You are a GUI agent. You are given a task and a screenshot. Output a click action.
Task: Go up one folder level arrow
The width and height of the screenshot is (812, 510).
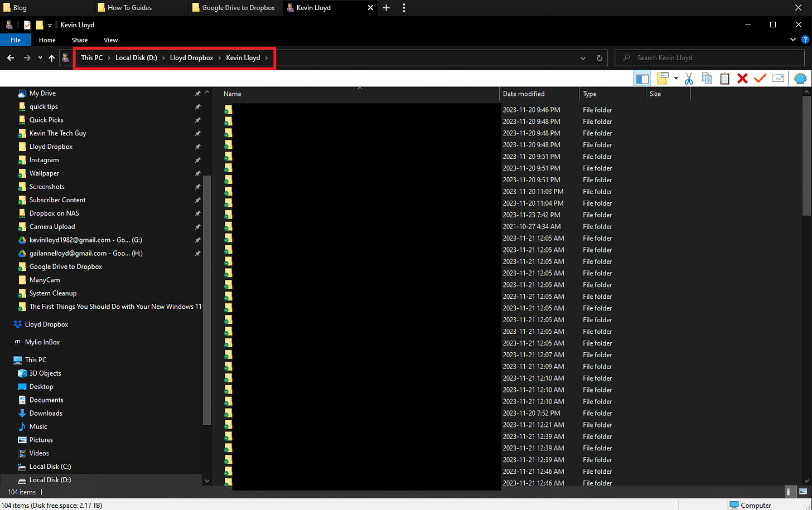coord(52,58)
